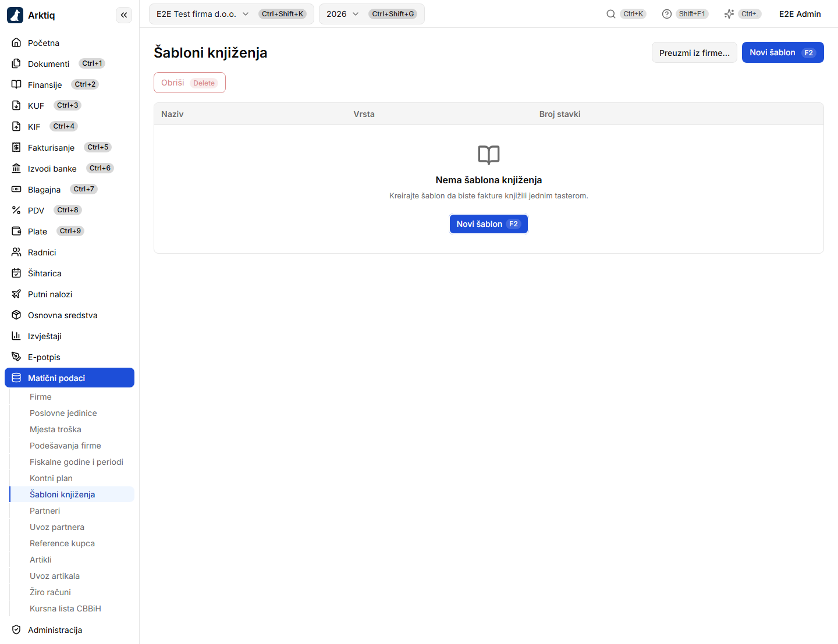Select Fakturisanje in the sidebar
This screenshot has width=838, height=644.
51,148
